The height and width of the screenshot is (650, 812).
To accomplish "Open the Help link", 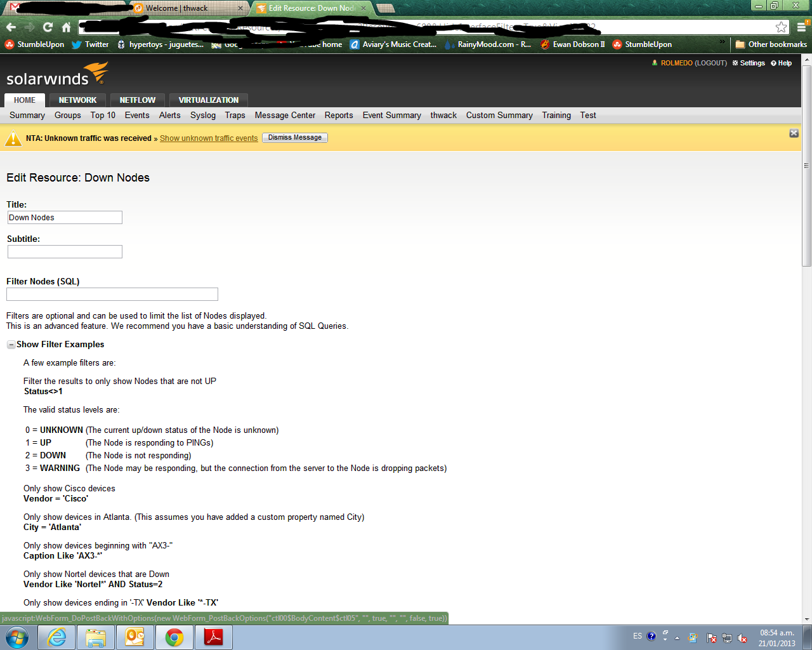I will click(x=782, y=63).
